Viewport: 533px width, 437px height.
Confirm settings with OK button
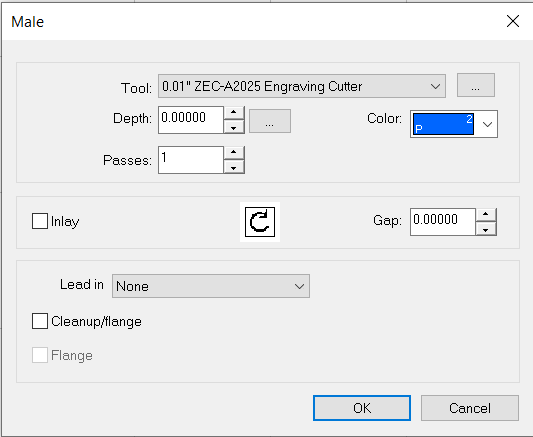(362, 408)
